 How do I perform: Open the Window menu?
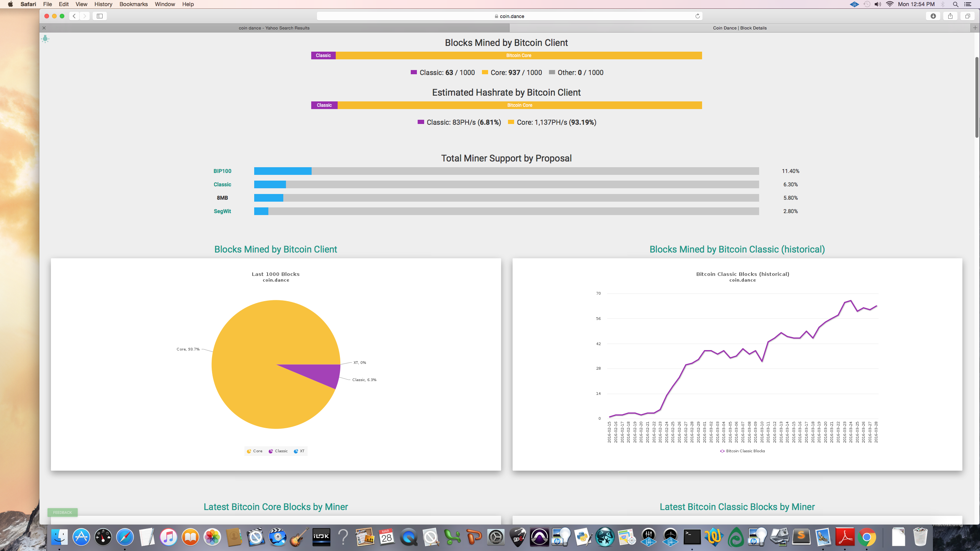(x=165, y=4)
